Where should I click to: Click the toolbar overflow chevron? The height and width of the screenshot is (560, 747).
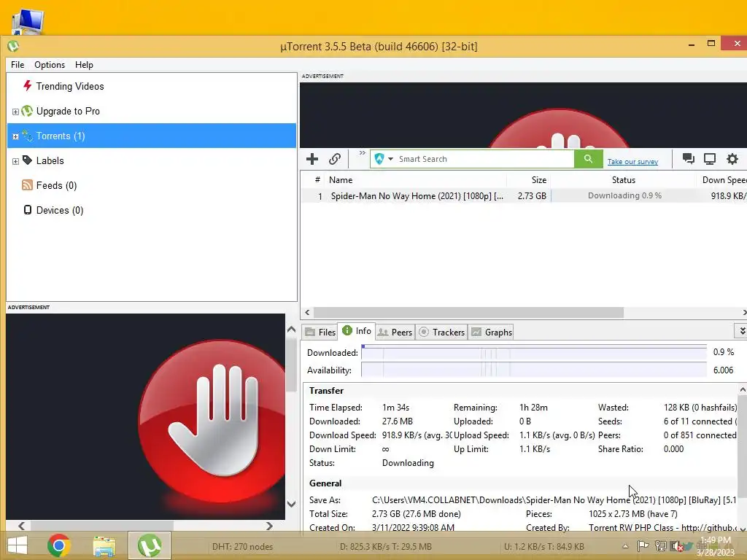point(362,153)
